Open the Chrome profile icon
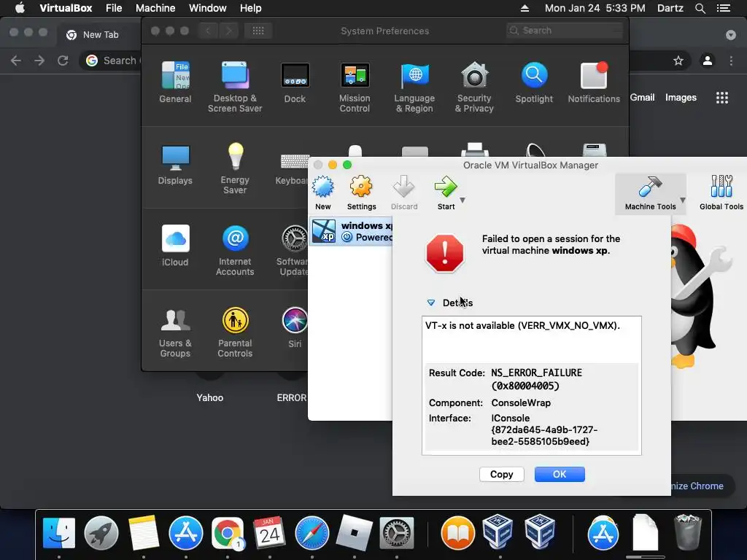The image size is (747, 560). tap(708, 61)
